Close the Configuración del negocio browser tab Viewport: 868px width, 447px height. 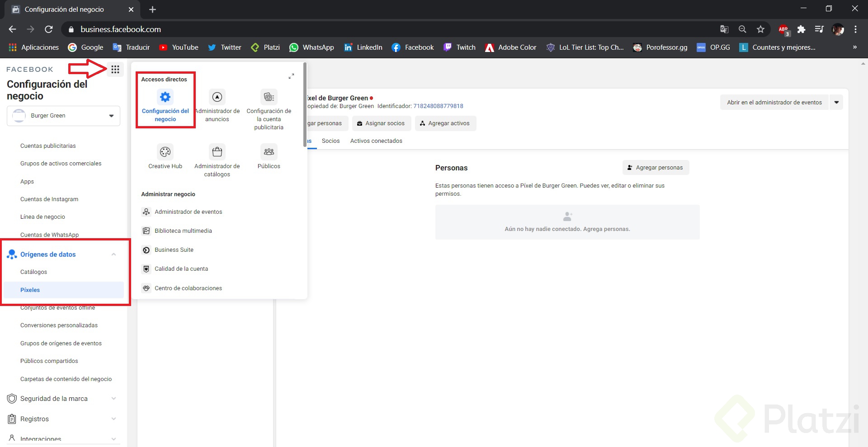131,9
